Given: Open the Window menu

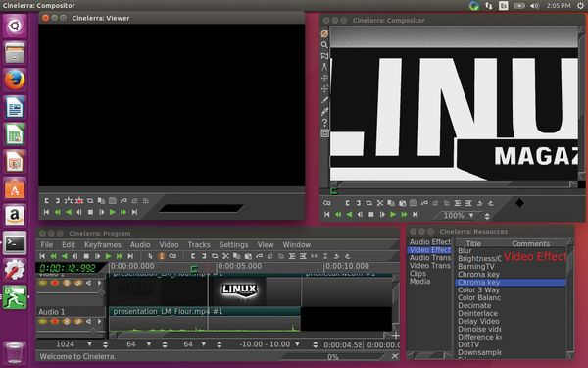Looking at the screenshot, I should pos(297,244).
